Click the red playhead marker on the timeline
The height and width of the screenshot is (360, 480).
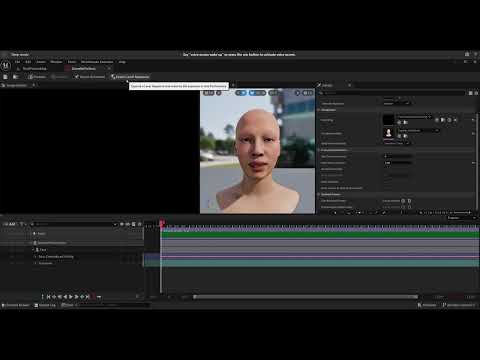click(162, 223)
